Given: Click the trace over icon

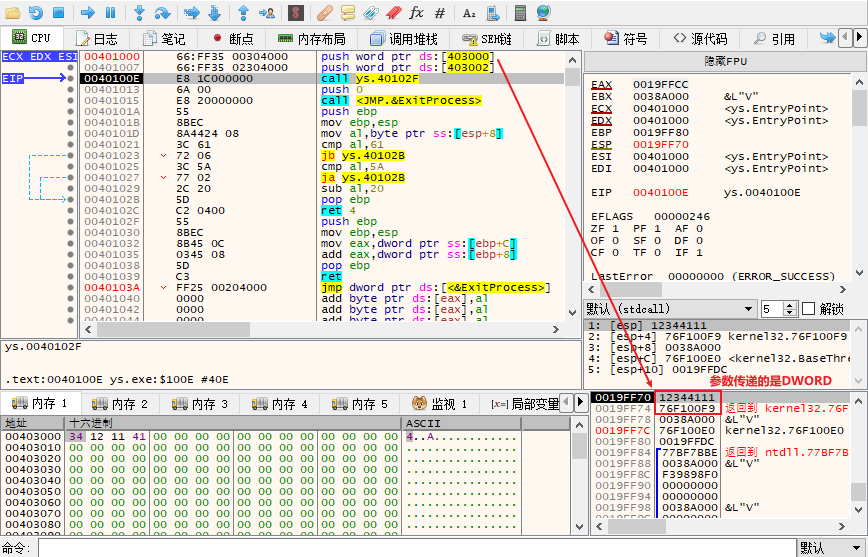Looking at the screenshot, I should tap(215, 12).
